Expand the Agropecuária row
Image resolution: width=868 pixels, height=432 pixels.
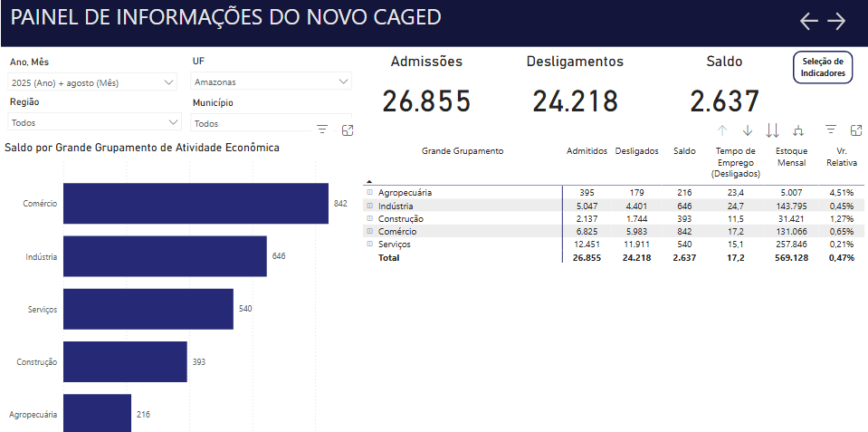(x=370, y=192)
